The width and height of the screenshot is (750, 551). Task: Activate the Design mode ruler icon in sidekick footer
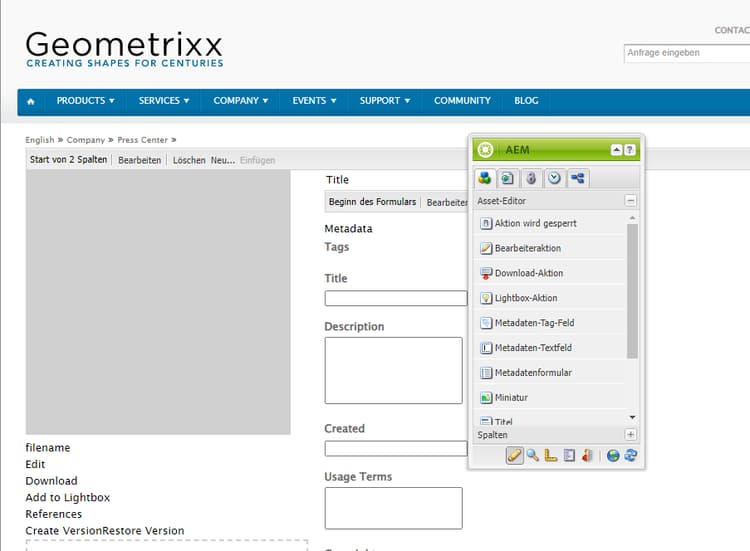[x=551, y=455]
